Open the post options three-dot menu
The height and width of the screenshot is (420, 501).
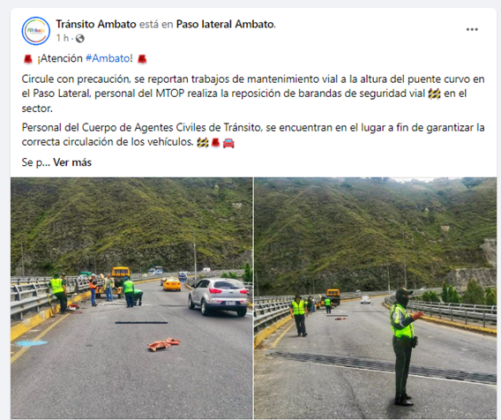pos(472,30)
